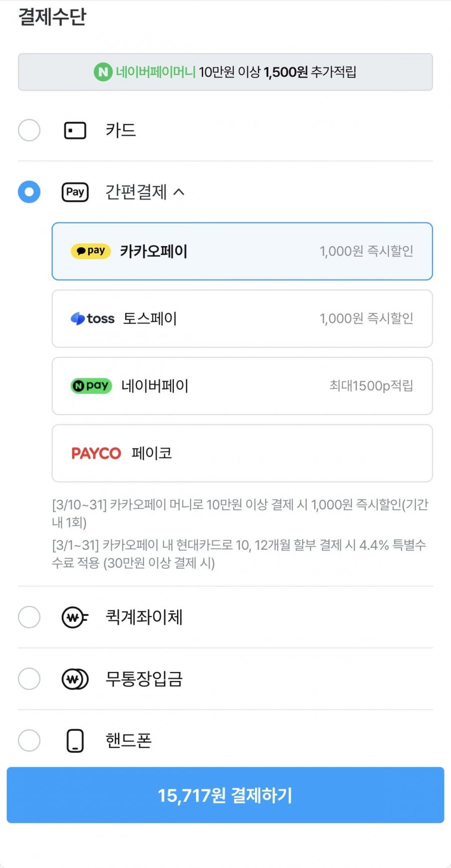The width and height of the screenshot is (451, 868).
Task: Click the green Naver Pay logo
Action: point(91,386)
